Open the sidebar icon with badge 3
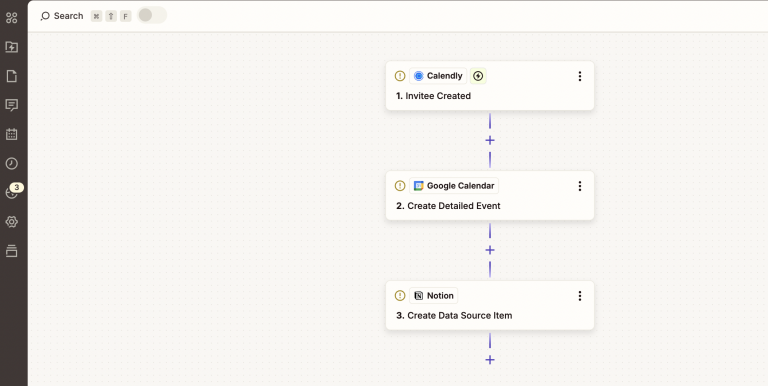The width and height of the screenshot is (768, 386). [12, 192]
